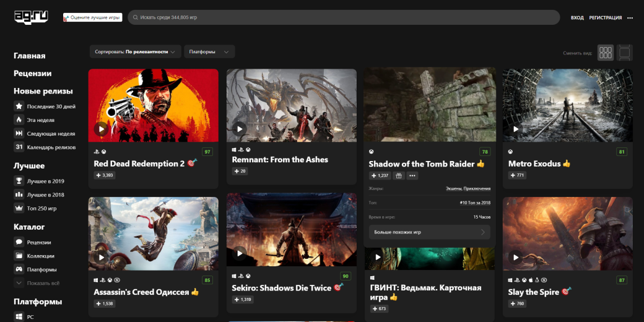Expand the Платформы filter dropdown
Image resolution: width=644 pixels, height=322 pixels.
(x=209, y=52)
